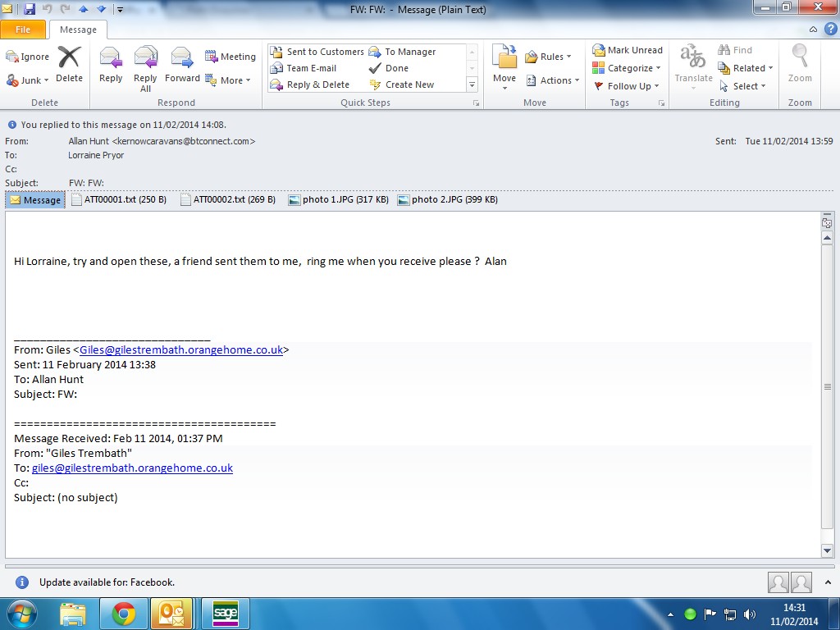
Task: Switch to the Message ribbon tab
Action: click(78, 30)
